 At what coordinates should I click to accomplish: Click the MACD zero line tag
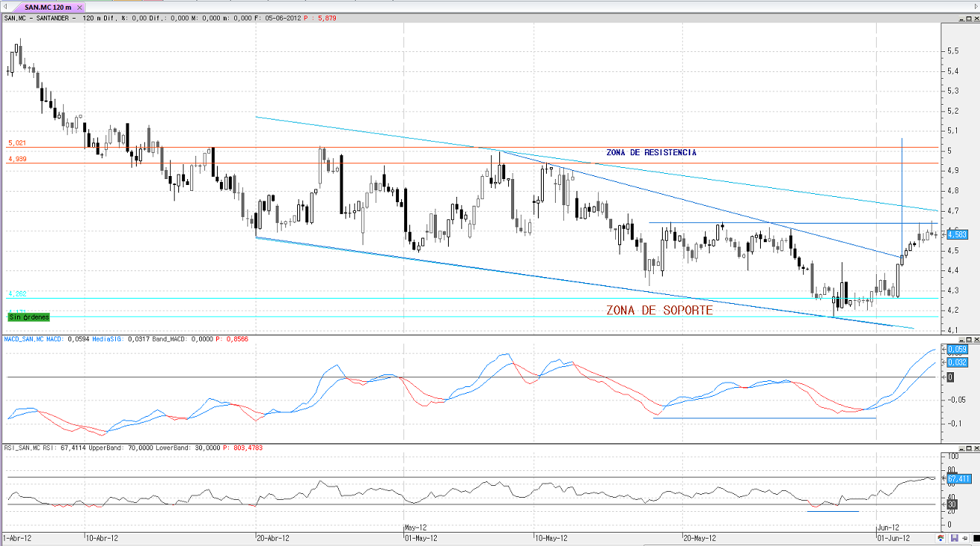point(951,377)
